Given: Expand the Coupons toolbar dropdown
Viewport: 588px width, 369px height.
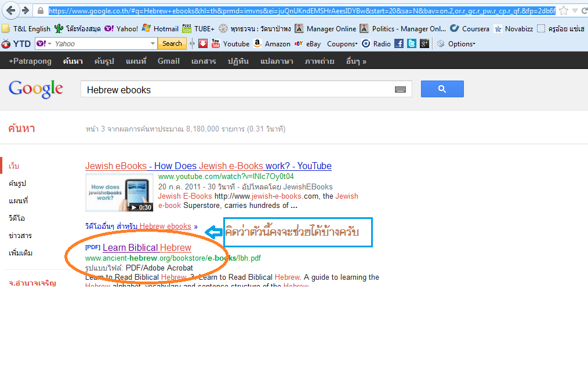Looking at the screenshot, I should [342, 44].
